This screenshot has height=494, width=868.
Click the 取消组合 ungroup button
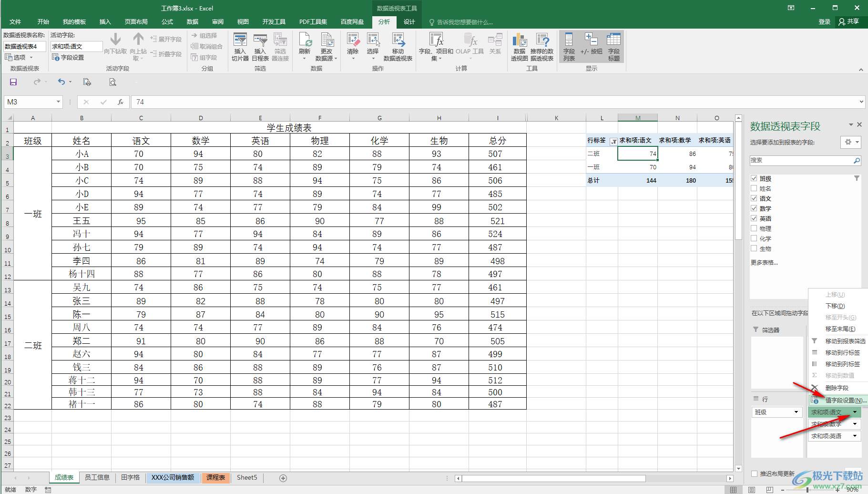207,46
